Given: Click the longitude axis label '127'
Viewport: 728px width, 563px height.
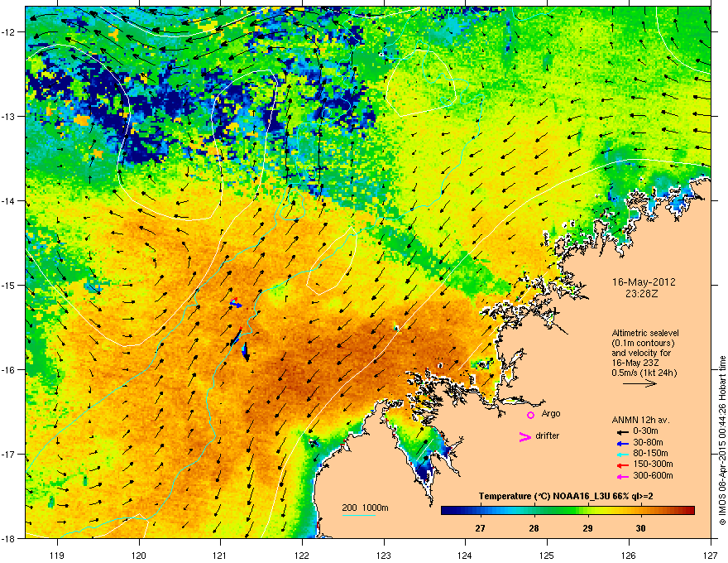Looking at the screenshot, I should (711, 555).
